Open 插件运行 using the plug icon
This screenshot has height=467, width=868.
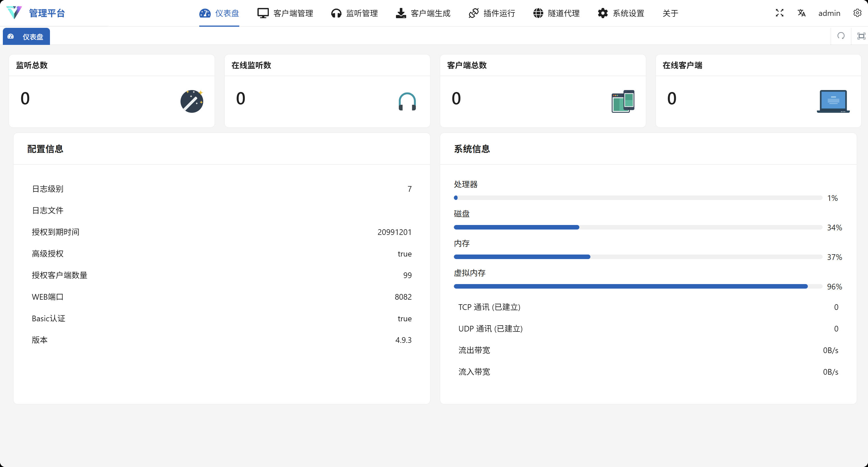coord(473,13)
